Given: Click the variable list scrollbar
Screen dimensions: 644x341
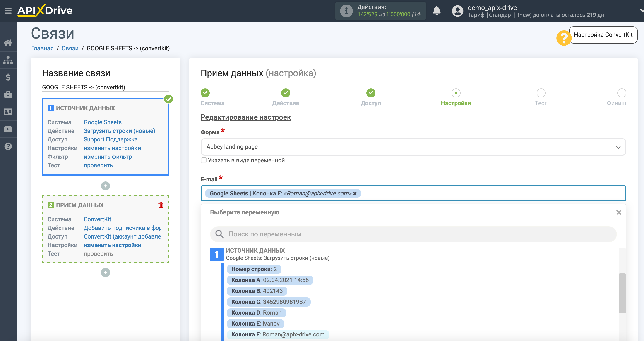Looking at the screenshot, I should pos(622,293).
